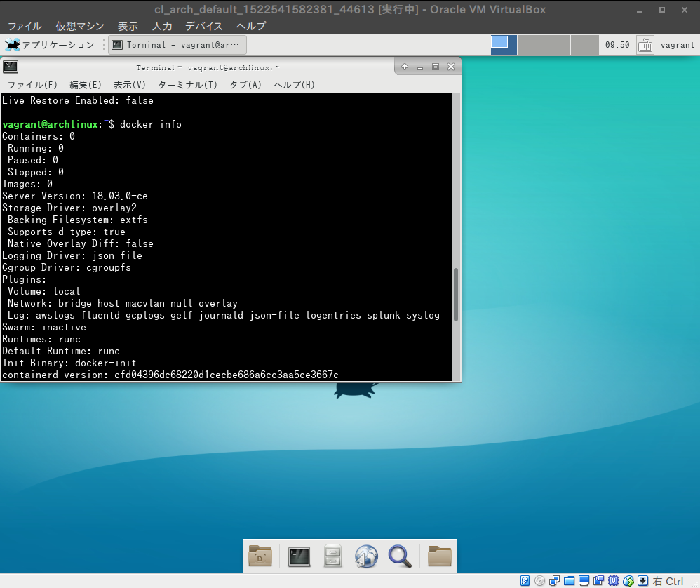The height and width of the screenshot is (588, 700).
Task: Click the 'Swarm: inactive' line
Action: pos(44,327)
